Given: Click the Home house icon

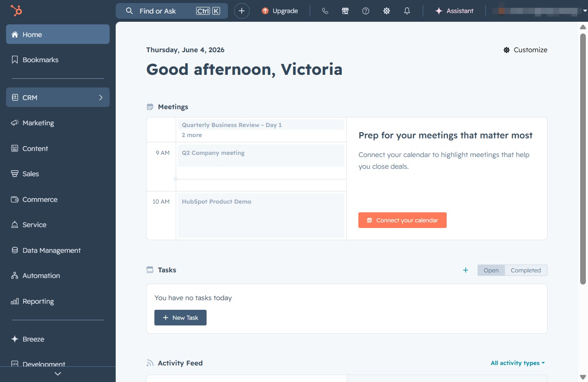Looking at the screenshot, I should click(x=15, y=34).
